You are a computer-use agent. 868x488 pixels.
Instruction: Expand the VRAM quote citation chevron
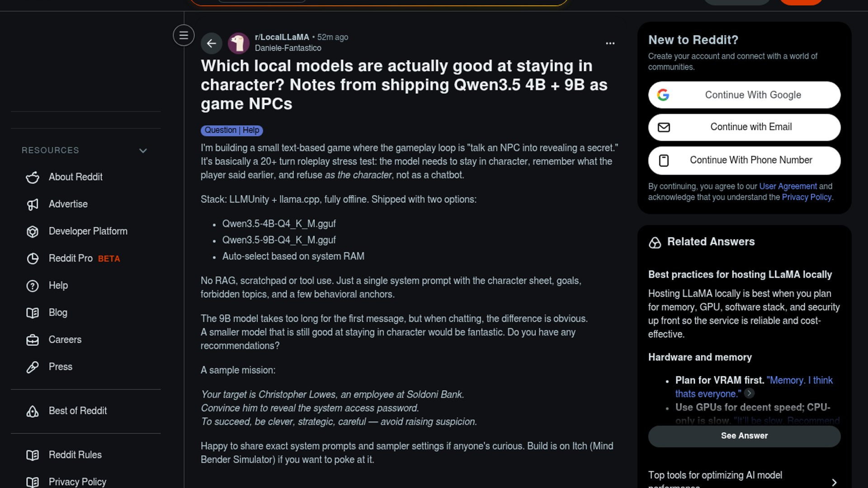pyautogui.click(x=749, y=394)
